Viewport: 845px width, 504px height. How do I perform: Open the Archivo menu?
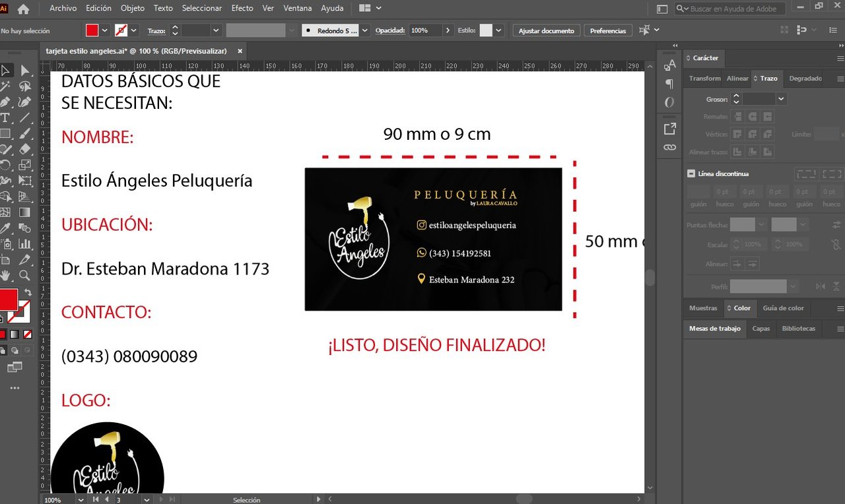(x=63, y=9)
